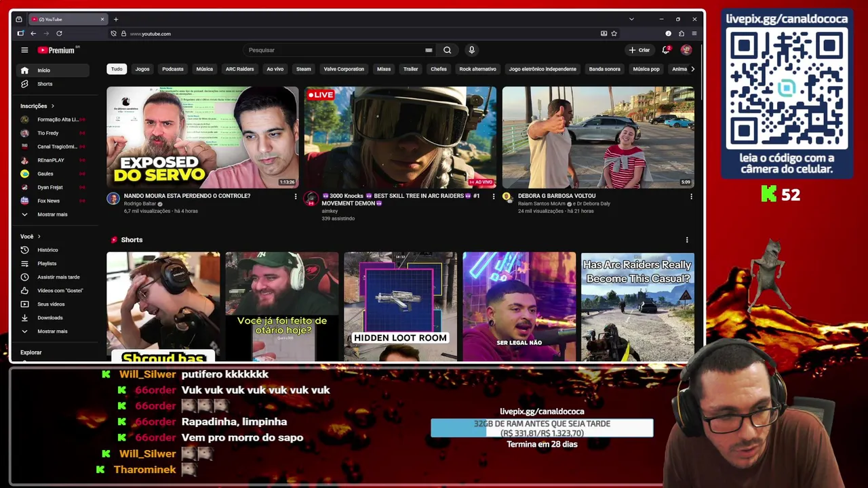Open the Você section chevron
Viewport: 868px width, 488px height.
click(39, 237)
